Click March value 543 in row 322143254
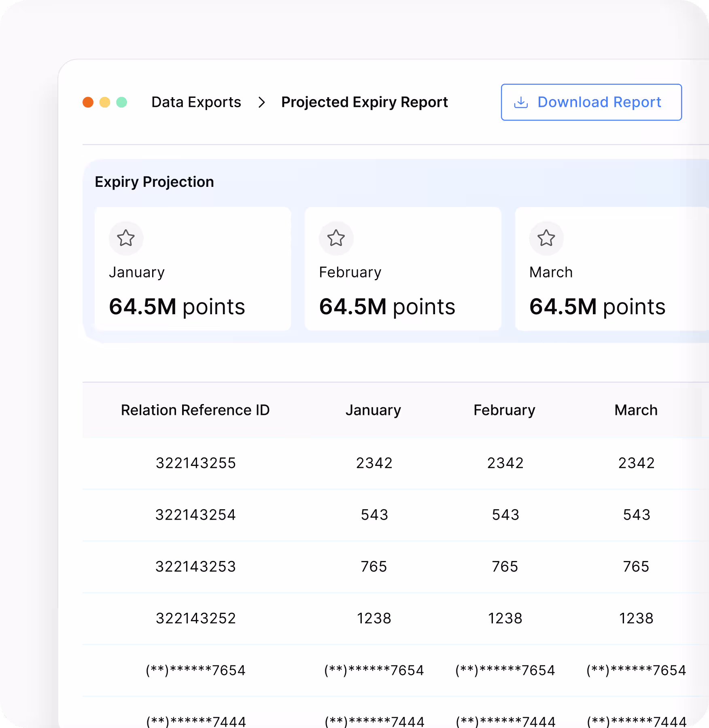Viewport: 709px width, 728px height. 637,515
